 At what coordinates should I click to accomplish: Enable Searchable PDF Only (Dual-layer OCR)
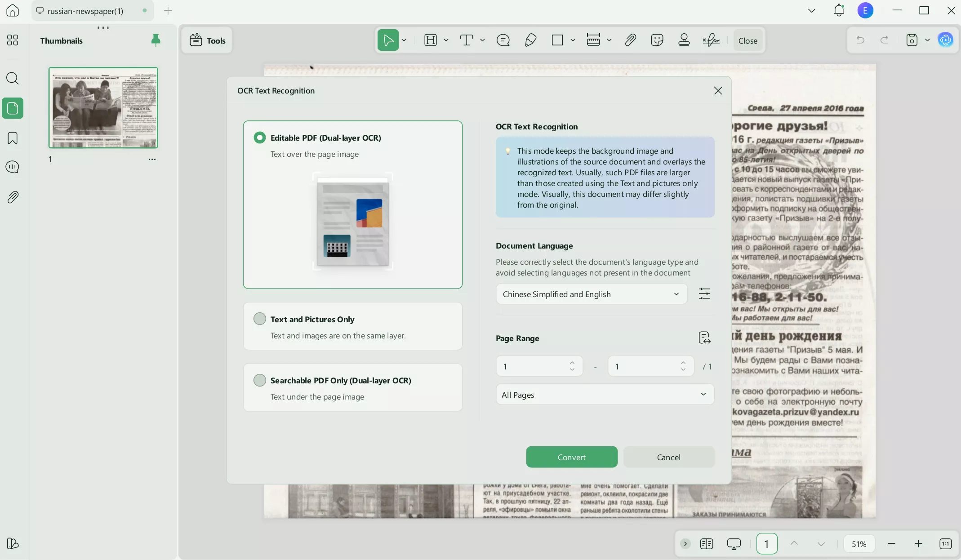tap(259, 380)
